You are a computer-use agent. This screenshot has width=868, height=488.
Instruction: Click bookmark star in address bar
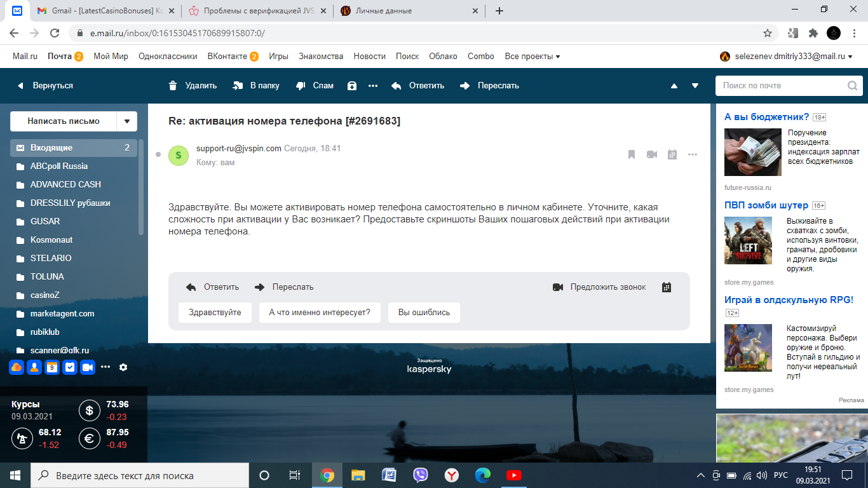(768, 33)
